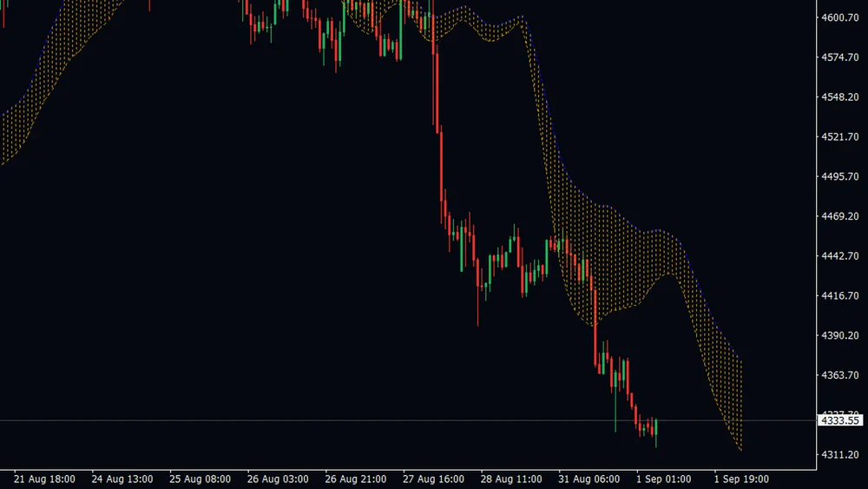This screenshot has width=868, height=489.
Task: Select price level 4548.20 on the axis
Action: [x=839, y=97]
